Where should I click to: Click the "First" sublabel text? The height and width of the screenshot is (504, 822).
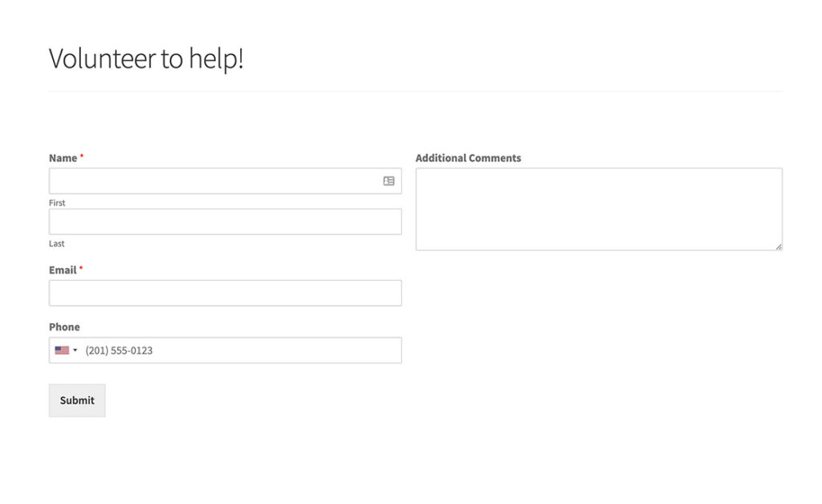pos(57,203)
